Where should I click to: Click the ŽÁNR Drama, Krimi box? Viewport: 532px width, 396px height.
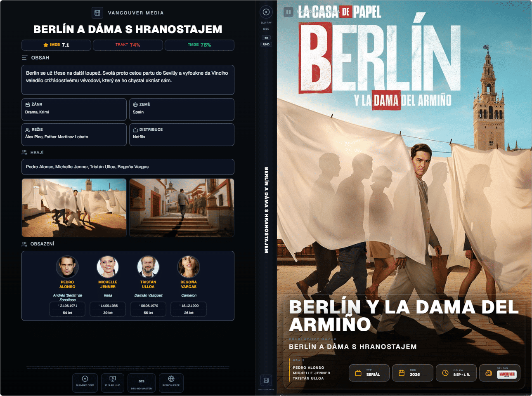click(x=74, y=109)
